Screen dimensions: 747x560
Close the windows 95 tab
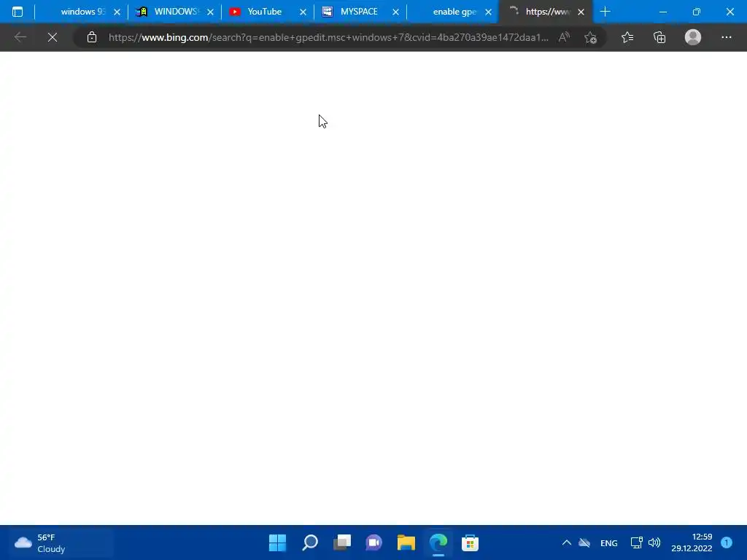click(117, 12)
